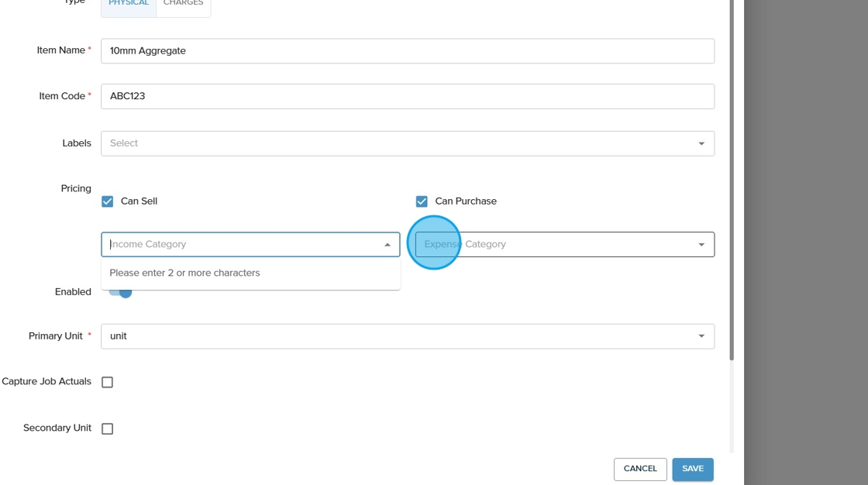Click the Item Code text field

408,97
